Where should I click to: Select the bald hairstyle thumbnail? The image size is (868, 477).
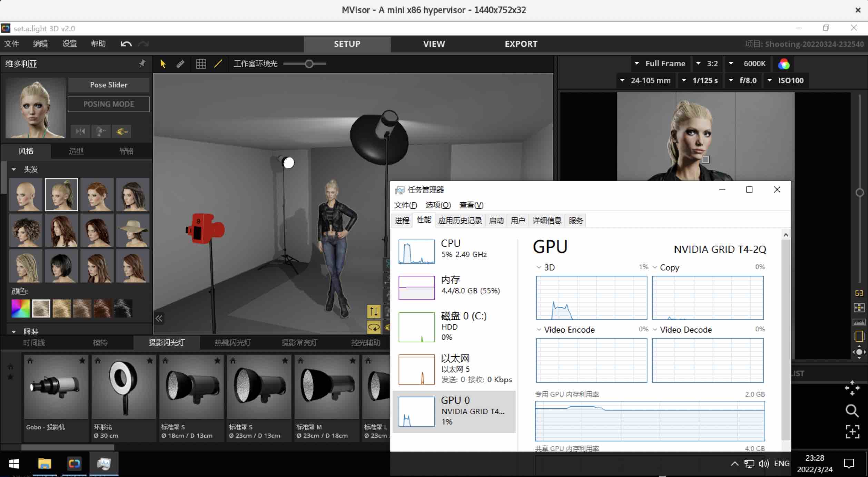tap(26, 195)
